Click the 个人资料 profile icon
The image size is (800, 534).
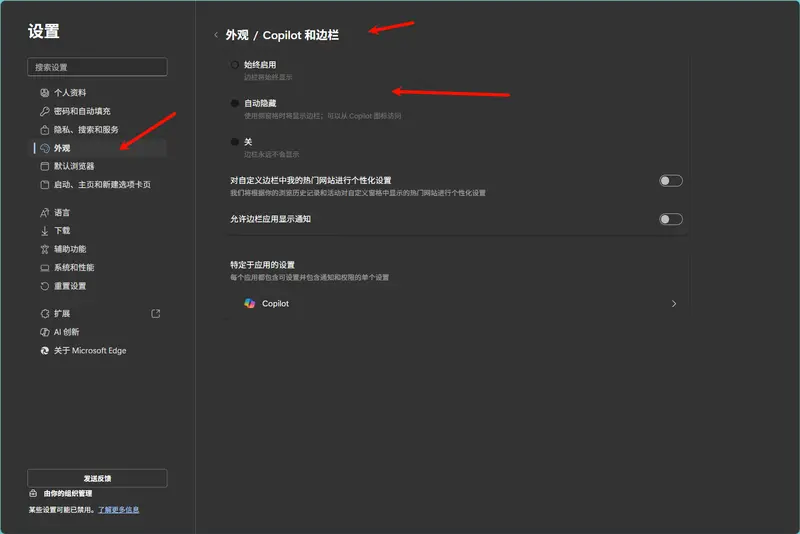point(45,93)
